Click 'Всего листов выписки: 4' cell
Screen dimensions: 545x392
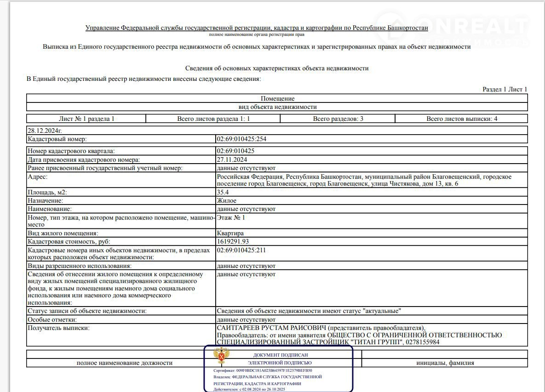[461, 119]
